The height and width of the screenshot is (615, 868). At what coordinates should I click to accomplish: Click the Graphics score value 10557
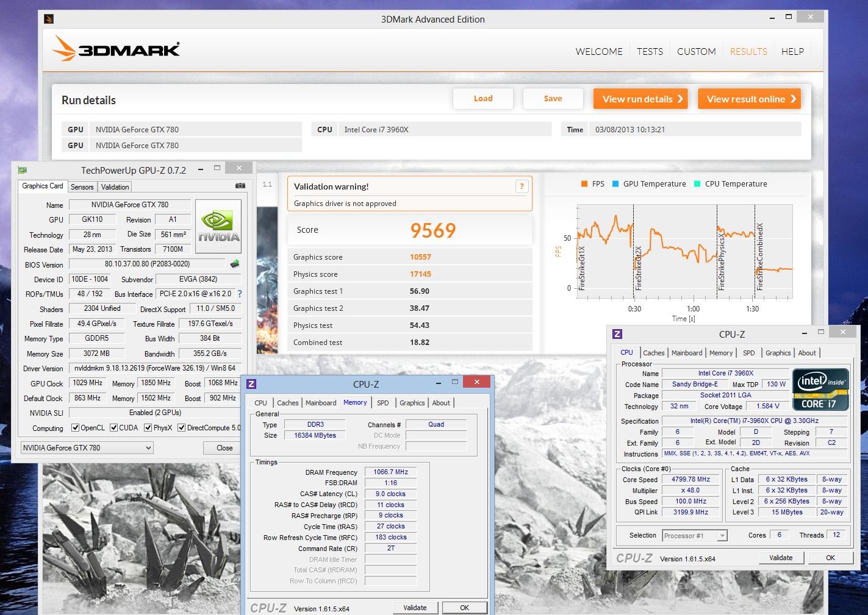pyautogui.click(x=420, y=257)
